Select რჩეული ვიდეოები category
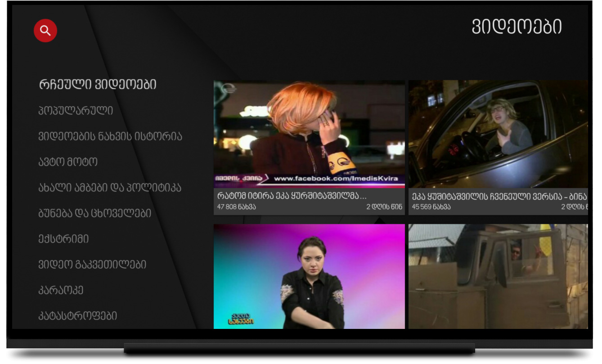 (98, 85)
